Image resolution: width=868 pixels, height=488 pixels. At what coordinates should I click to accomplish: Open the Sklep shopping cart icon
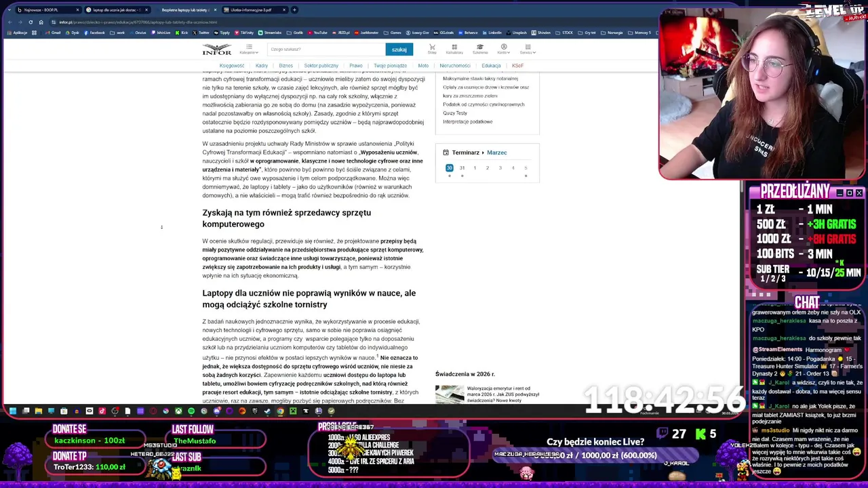click(432, 49)
